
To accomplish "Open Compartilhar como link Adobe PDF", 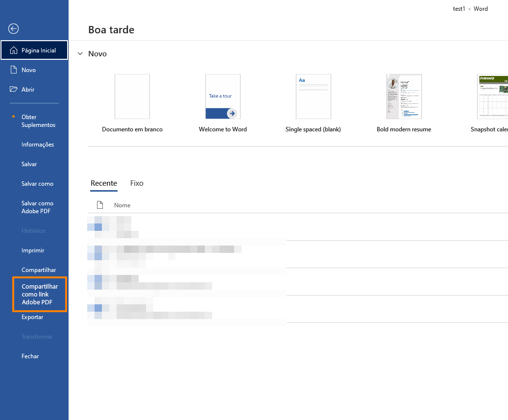I will [40, 294].
